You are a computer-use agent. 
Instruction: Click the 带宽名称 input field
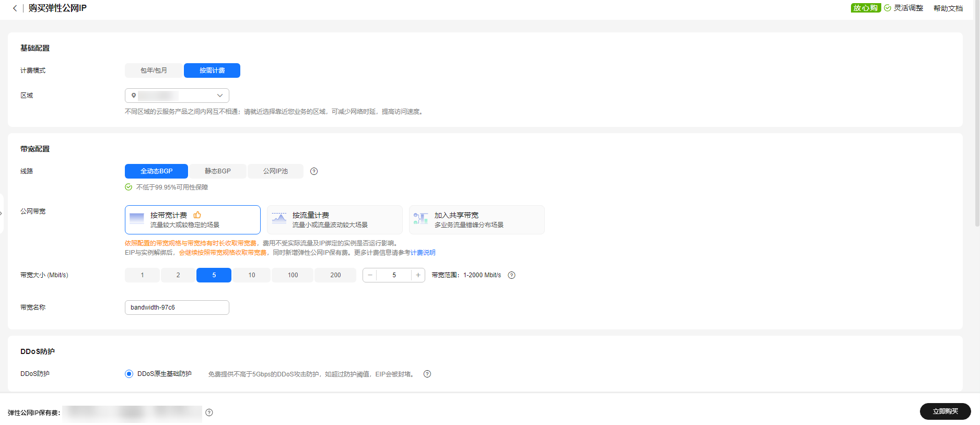[177, 308]
